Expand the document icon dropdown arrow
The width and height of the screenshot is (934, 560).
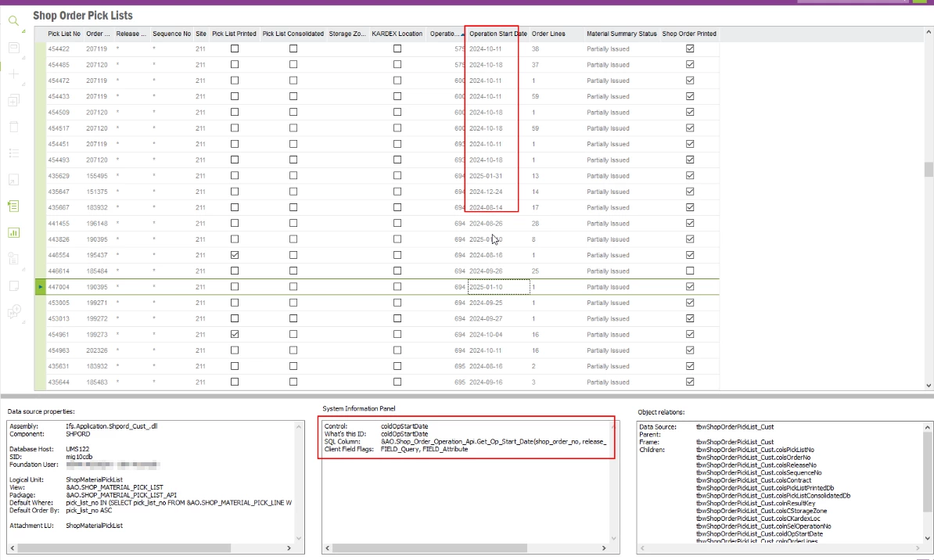[23, 269]
